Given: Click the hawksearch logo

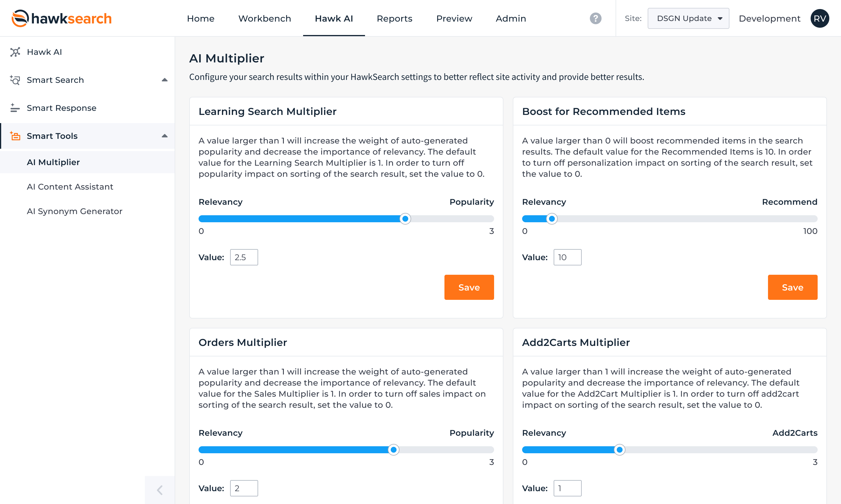Looking at the screenshot, I should [62, 18].
